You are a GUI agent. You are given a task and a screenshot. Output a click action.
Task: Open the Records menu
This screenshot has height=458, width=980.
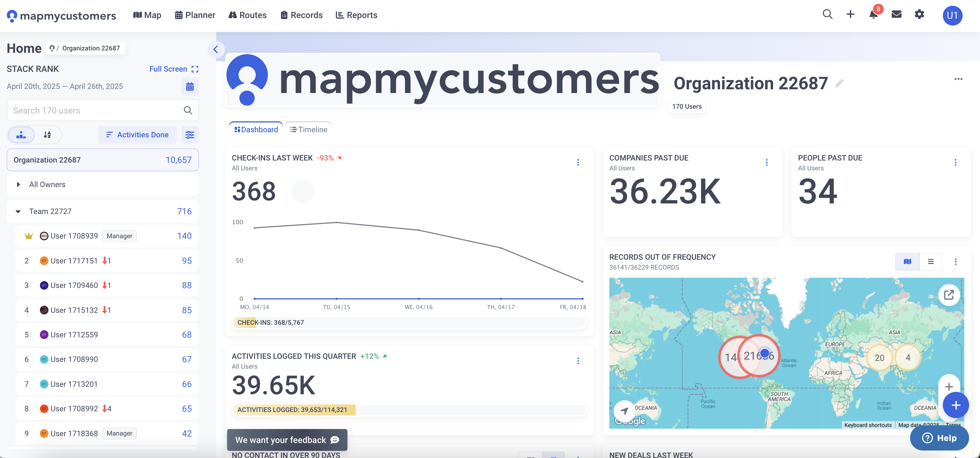[x=302, y=15]
